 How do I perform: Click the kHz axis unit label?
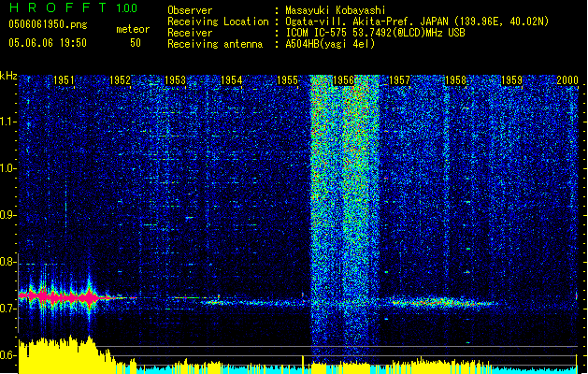pyautogui.click(x=8, y=76)
